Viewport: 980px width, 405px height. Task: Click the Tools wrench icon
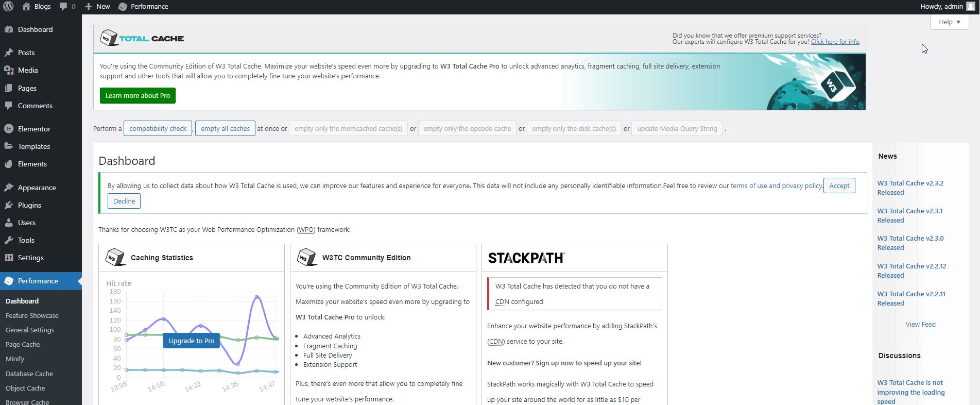[9, 240]
